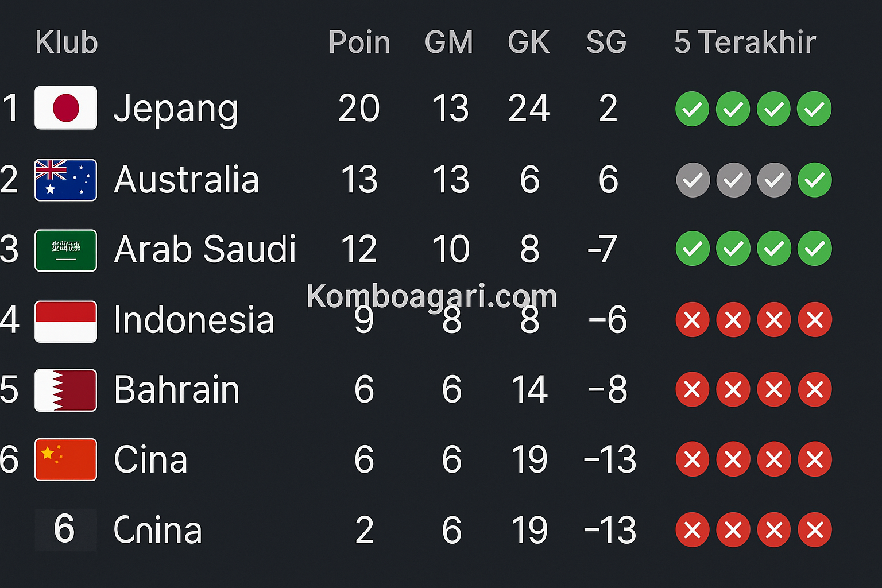Open the Indonesia team name

click(194, 319)
